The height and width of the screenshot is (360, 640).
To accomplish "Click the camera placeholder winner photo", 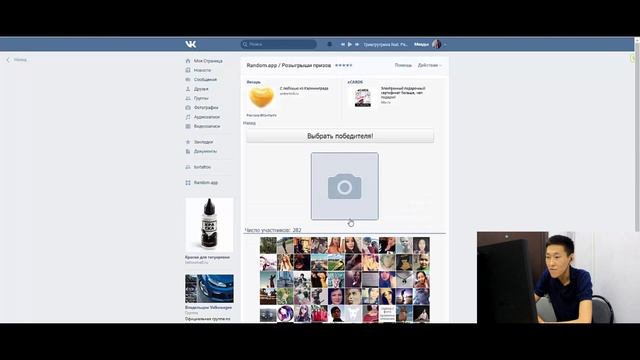I will tap(344, 186).
